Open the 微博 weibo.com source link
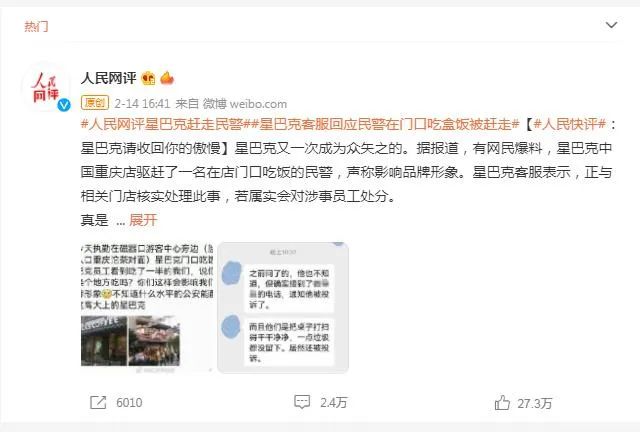Image resolution: width=640 pixels, height=432 pixels. 245,104
